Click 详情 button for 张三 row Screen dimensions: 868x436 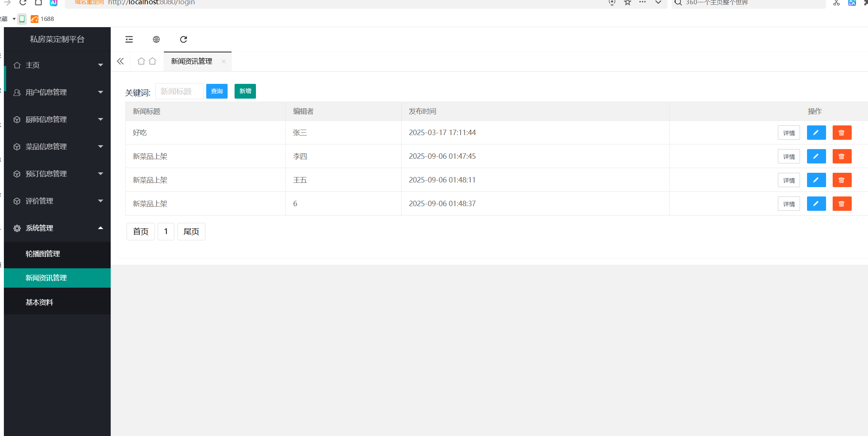[x=789, y=133]
